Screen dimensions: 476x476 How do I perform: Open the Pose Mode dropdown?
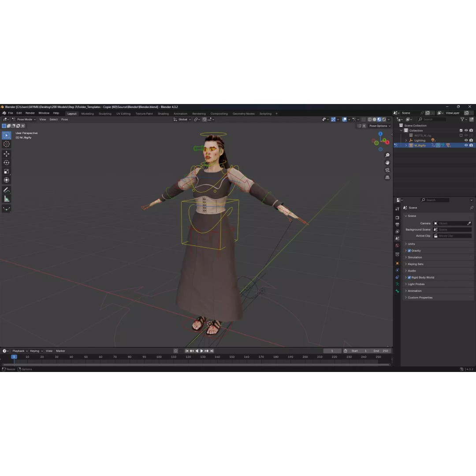(x=24, y=119)
